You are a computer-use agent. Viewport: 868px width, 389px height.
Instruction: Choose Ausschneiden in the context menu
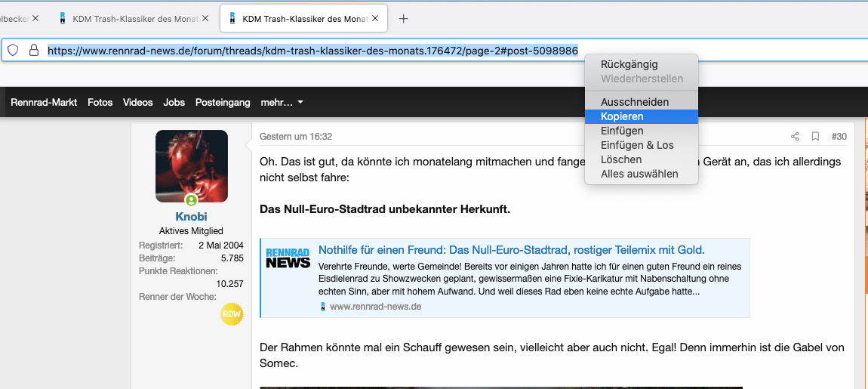[634, 102]
